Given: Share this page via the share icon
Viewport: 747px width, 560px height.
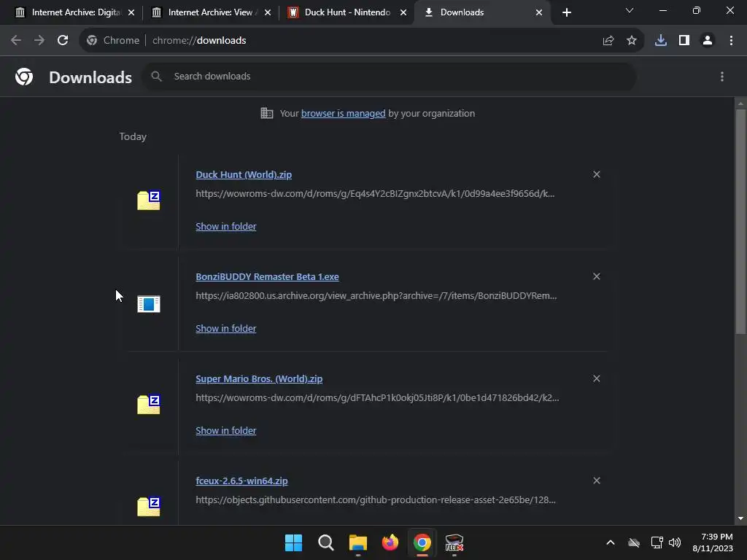Looking at the screenshot, I should (608, 41).
